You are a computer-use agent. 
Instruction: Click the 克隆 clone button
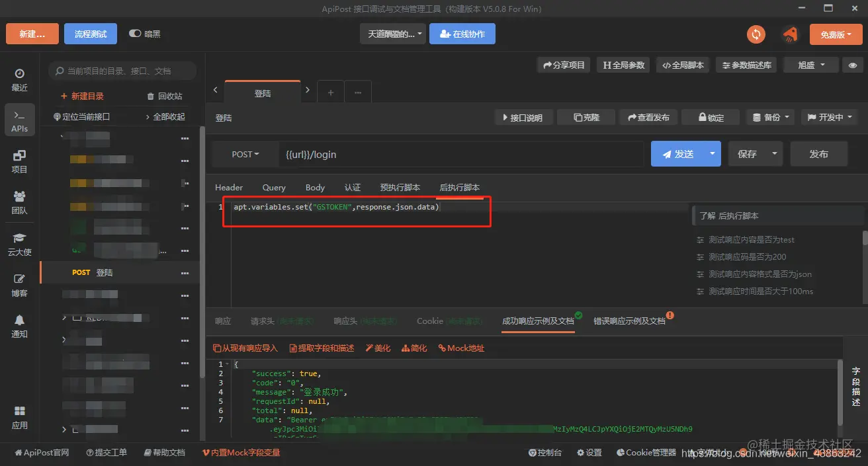[x=586, y=117]
